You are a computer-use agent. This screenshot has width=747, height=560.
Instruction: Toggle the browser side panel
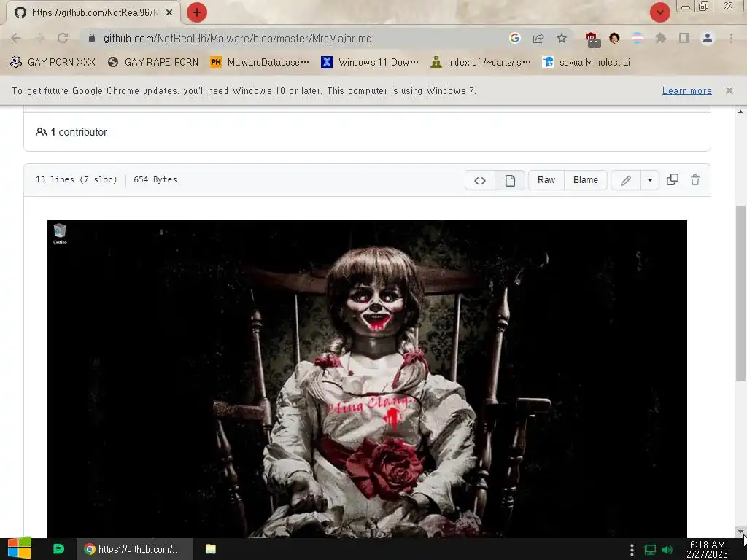[684, 38]
